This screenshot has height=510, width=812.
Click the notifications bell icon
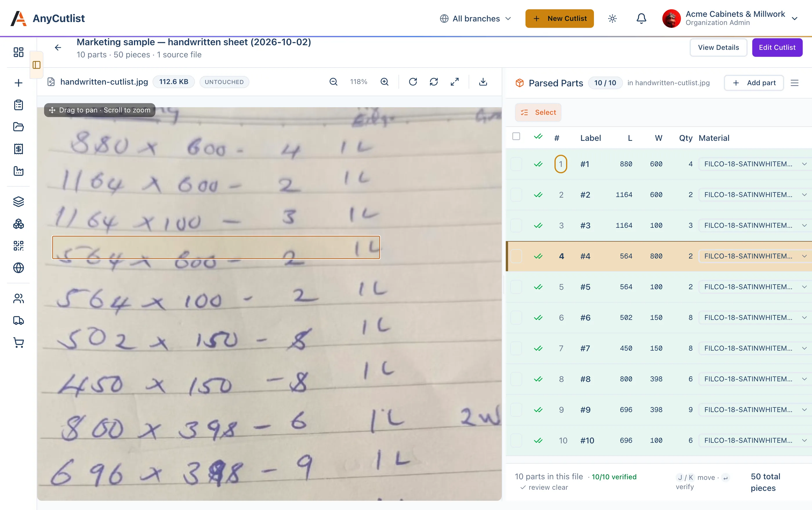click(x=641, y=19)
